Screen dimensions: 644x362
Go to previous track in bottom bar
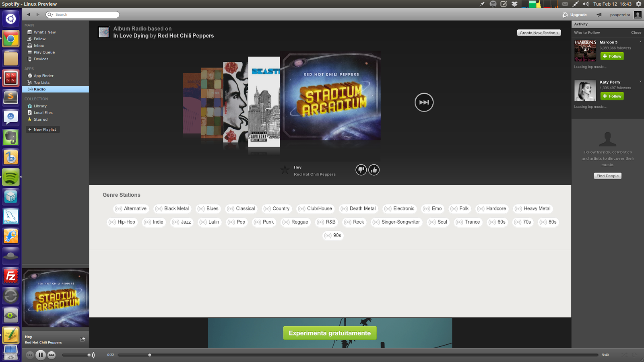click(30, 355)
